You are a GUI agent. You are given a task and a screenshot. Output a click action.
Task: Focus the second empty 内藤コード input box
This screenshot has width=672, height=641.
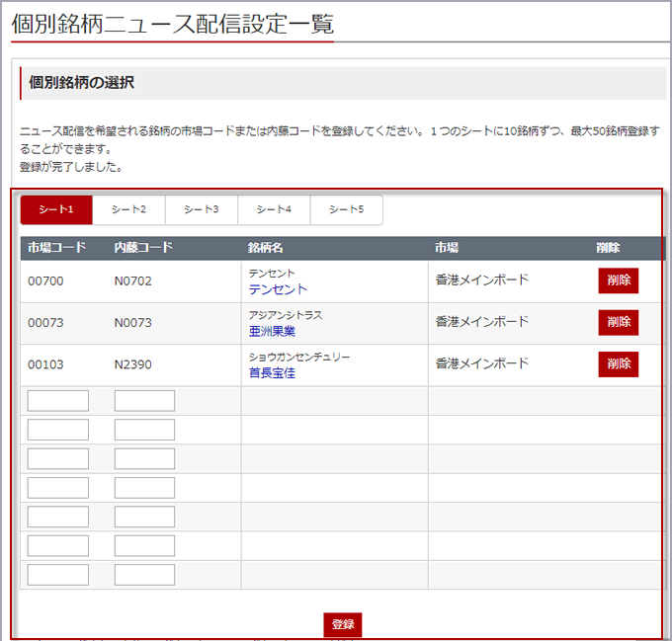pos(144,430)
